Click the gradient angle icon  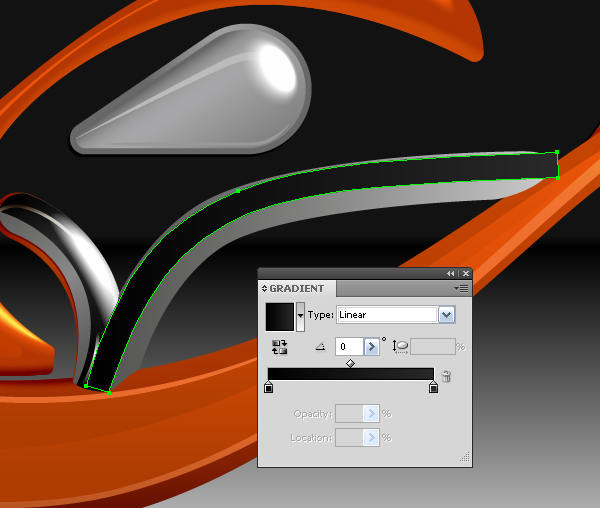coord(320,347)
